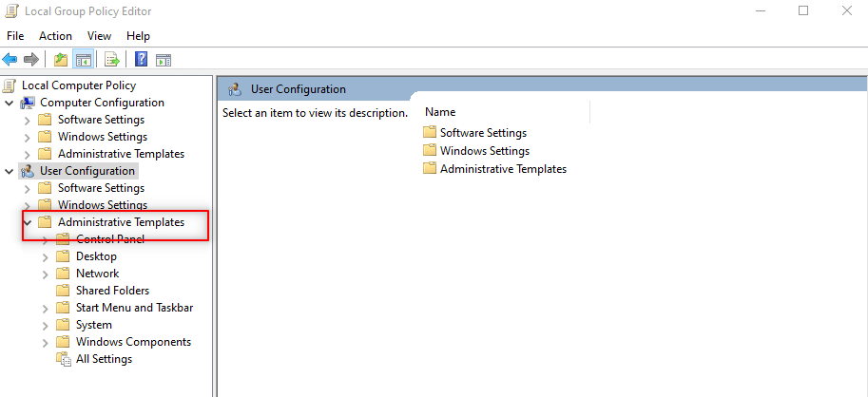Image resolution: width=868 pixels, height=397 pixels.
Task: Collapse the User Configuration node
Action: (x=10, y=172)
